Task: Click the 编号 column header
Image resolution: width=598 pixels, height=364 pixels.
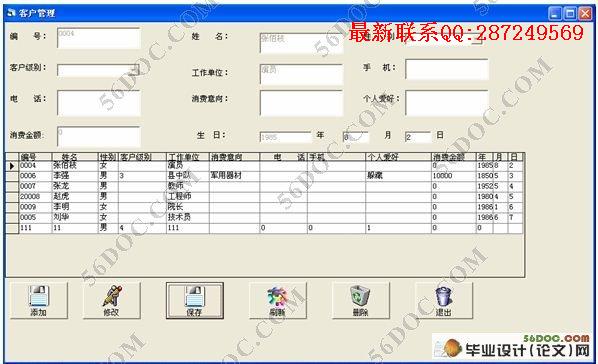Action: pyautogui.click(x=35, y=157)
